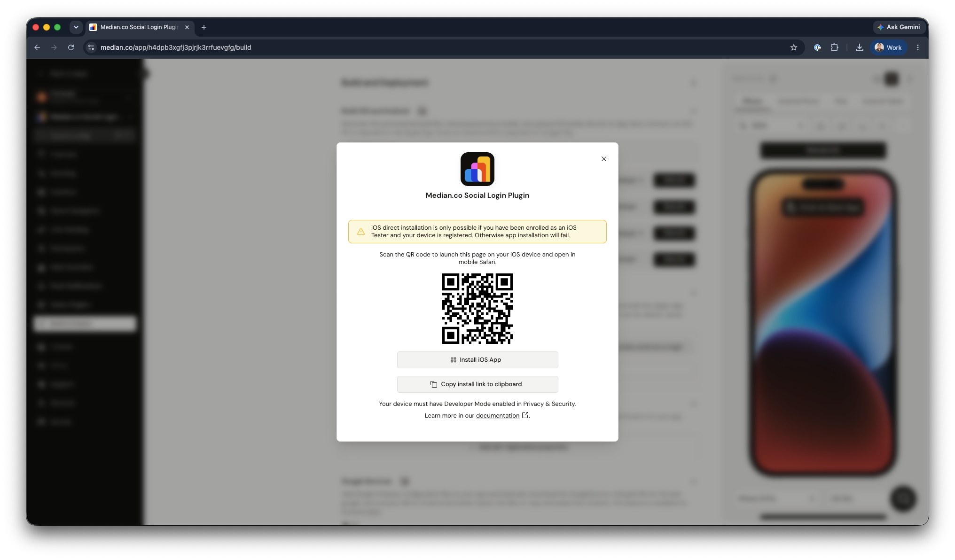Click the yellow warning triangle icon
Image resolution: width=955 pixels, height=560 pixels.
[361, 232]
